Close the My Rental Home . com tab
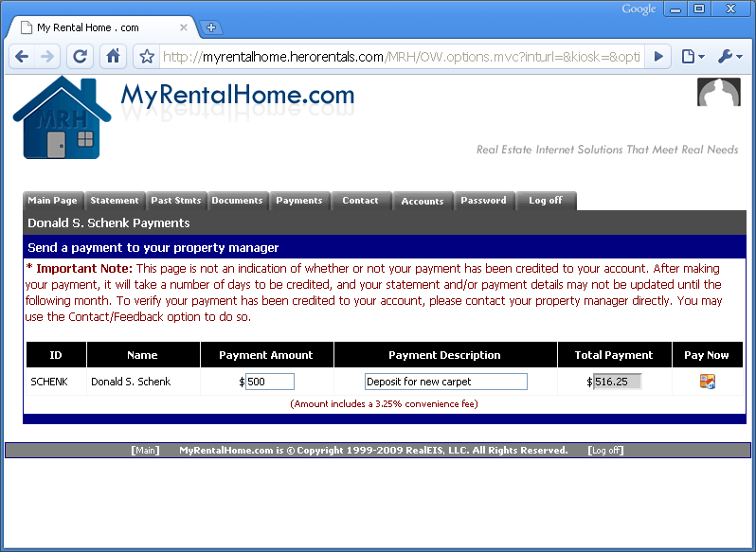The width and height of the screenshot is (756, 552). pyautogui.click(x=184, y=27)
